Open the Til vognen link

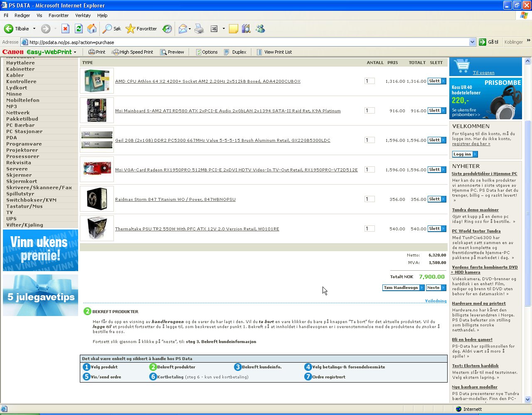pos(484,73)
